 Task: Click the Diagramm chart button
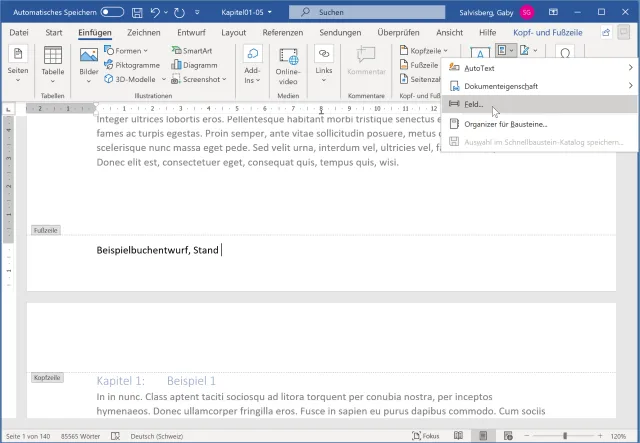coord(194,65)
